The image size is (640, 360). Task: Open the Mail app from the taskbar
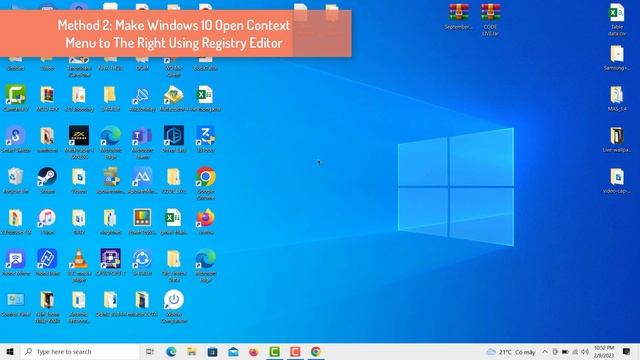(233, 352)
